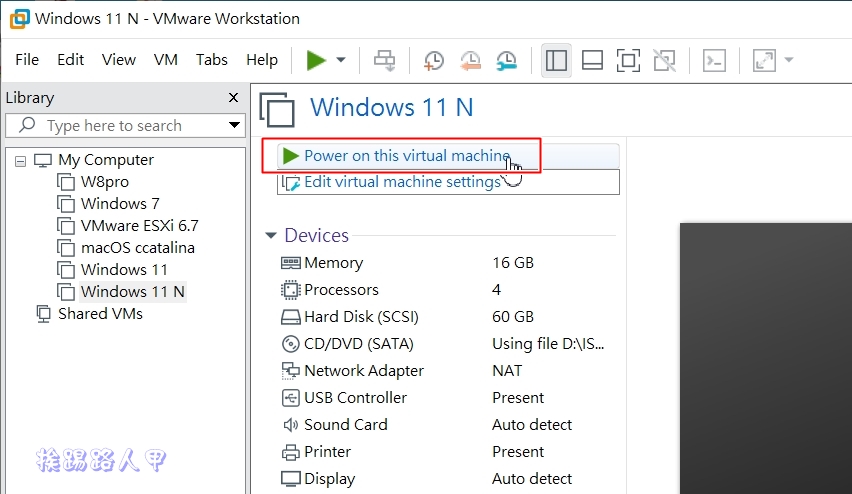Click the Processors CPU icon

tap(291, 290)
